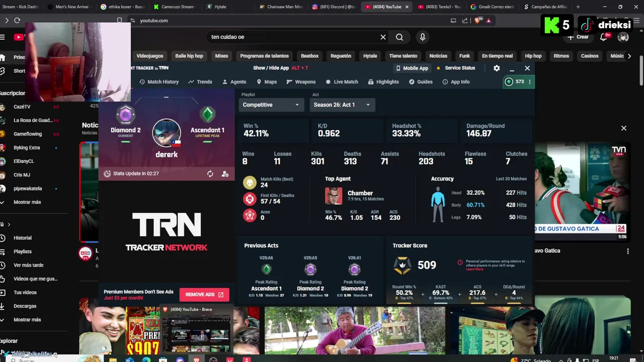Screen dimensions: 644x362
Task: Open the Weapons tab
Action: [x=301, y=82]
